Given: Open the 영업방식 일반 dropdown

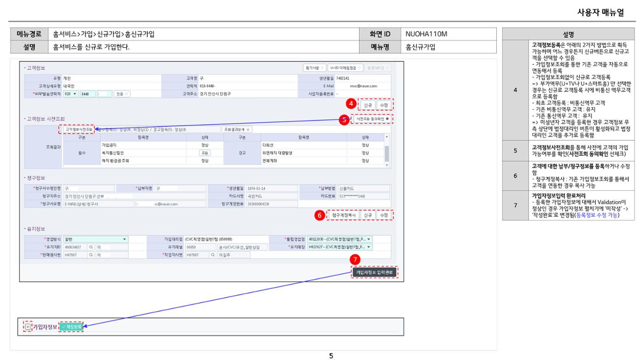Looking at the screenshot, I should (x=95, y=239).
